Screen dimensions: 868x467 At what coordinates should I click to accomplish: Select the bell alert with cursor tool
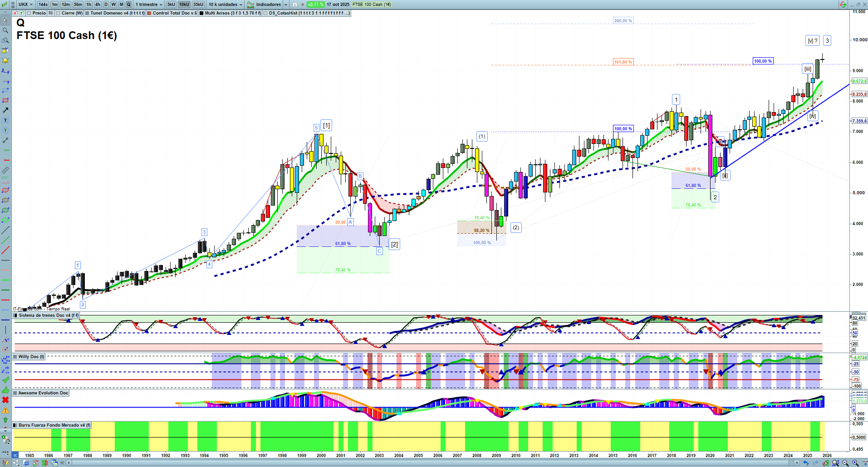[x=5, y=50]
